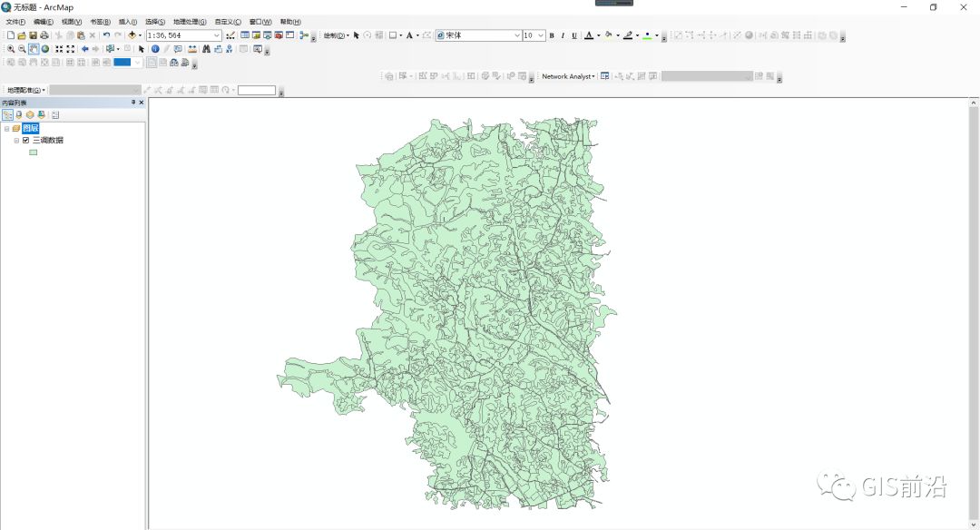The height and width of the screenshot is (530, 980).
Task: Toggle bold text formatting
Action: click(x=552, y=35)
